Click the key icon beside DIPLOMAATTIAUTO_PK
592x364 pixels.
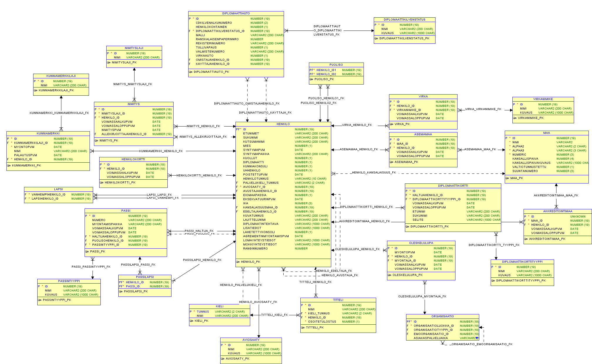click(191, 72)
